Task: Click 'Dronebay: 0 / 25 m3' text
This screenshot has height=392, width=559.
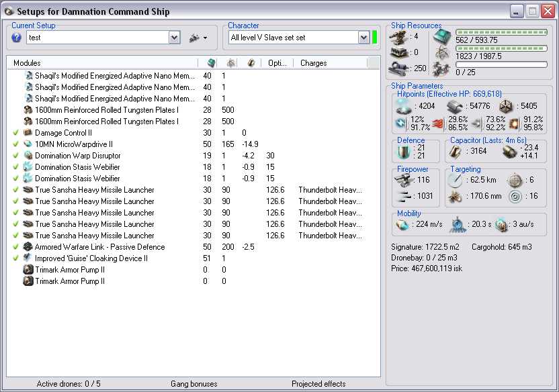Action: (x=424, y=257)
